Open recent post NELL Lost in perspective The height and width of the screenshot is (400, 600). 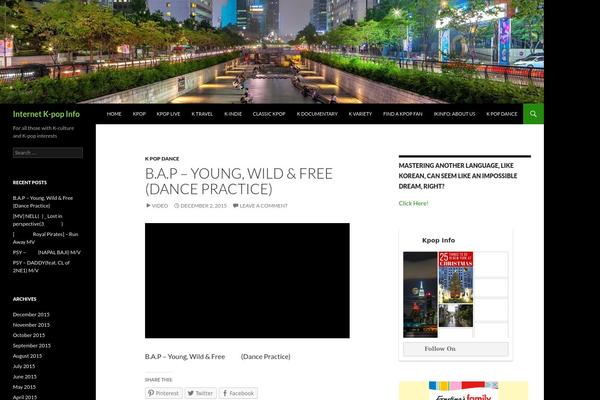coord(38,220)
